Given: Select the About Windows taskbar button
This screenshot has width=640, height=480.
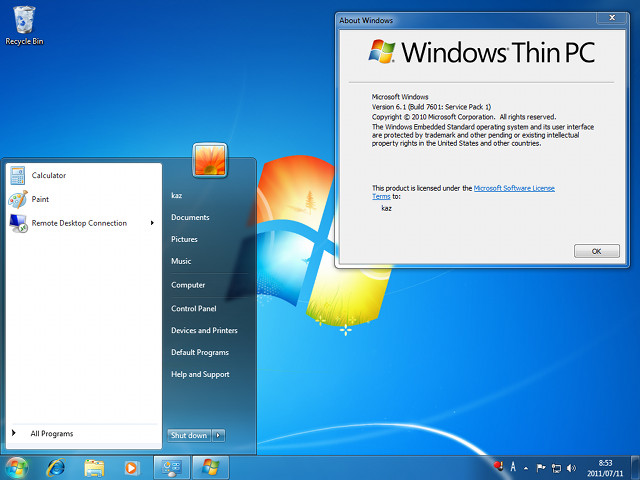Looking at the screenshot, I should [x=211, y=468].
